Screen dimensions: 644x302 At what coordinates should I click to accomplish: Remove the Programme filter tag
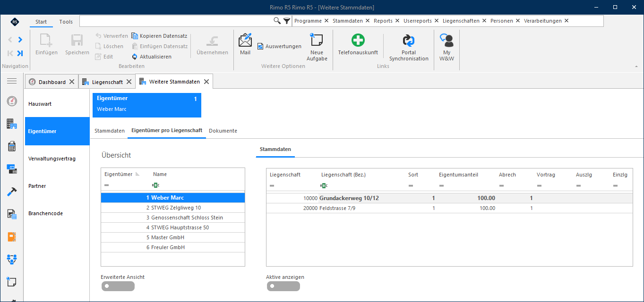326,21
